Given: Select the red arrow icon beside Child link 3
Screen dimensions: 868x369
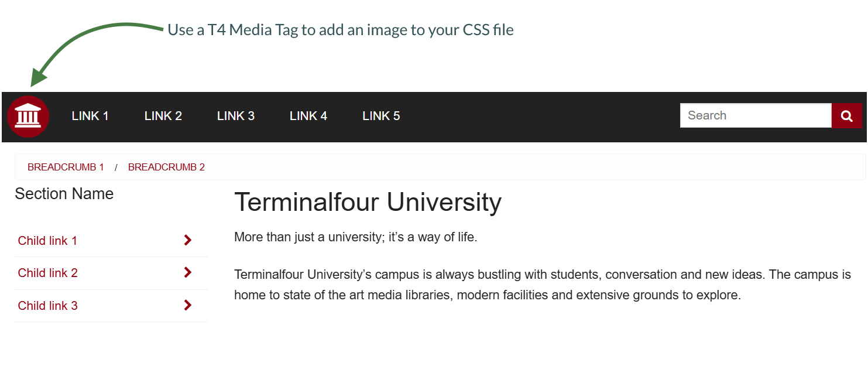Looking at the screenshot, I should click(x=187, y=305).
